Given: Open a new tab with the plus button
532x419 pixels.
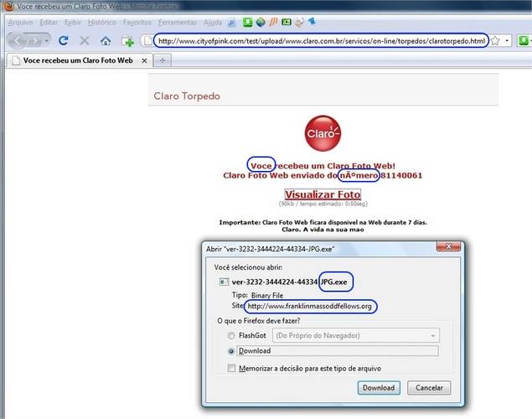Looking at the screenshot, I should 163,60.
